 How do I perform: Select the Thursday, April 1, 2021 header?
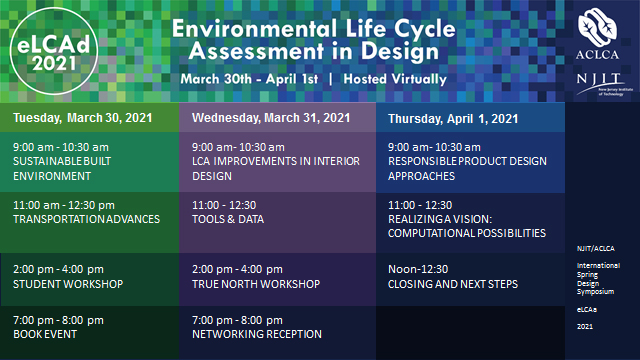(470, 118)
